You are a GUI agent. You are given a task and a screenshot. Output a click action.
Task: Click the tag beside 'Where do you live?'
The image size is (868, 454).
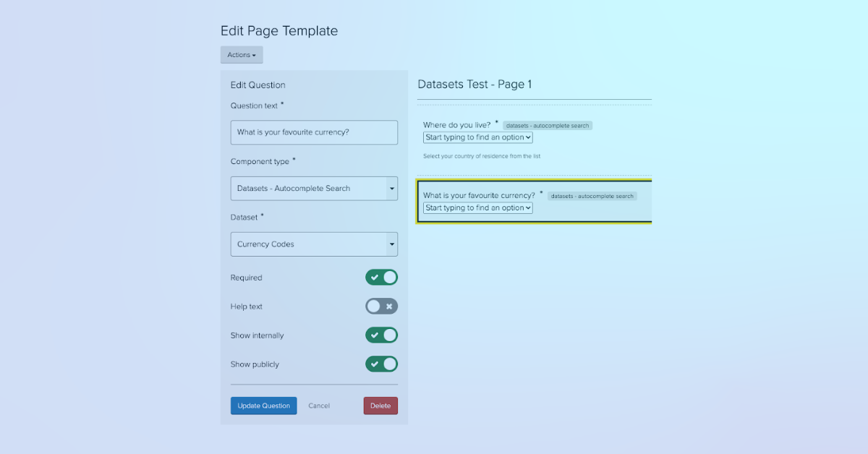tap(548, 126)
